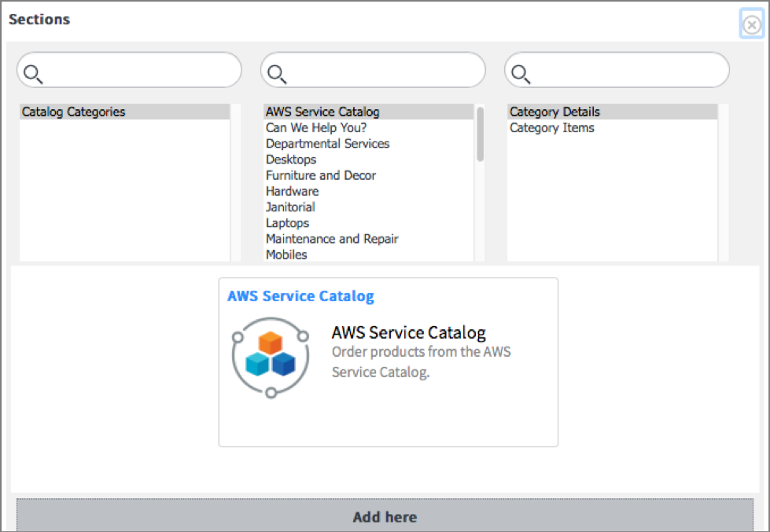770x532 pixels.
Task: Click the black AWS Service Catalog item title
Action: point(408,332)
